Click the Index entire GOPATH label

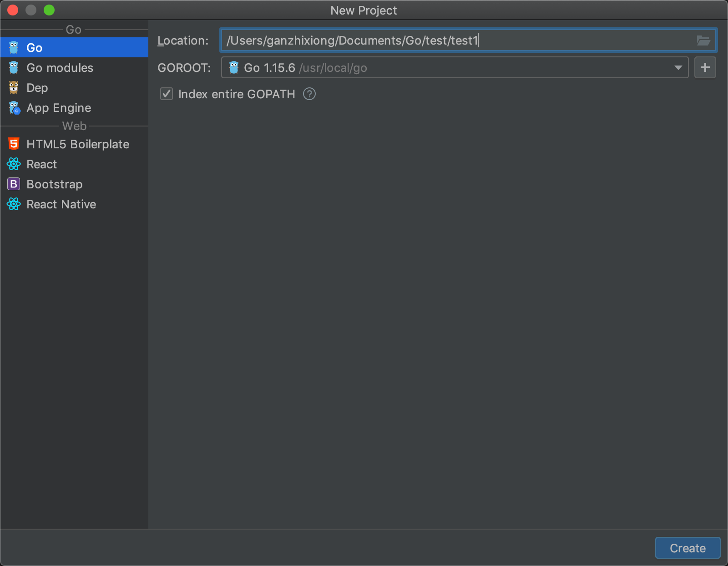(237, 94)
